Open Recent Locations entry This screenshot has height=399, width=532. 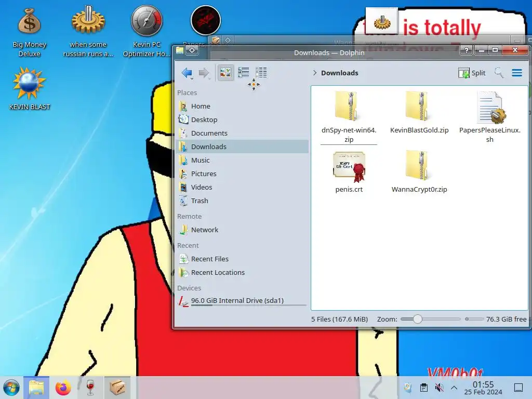click(x=242, y=272)
